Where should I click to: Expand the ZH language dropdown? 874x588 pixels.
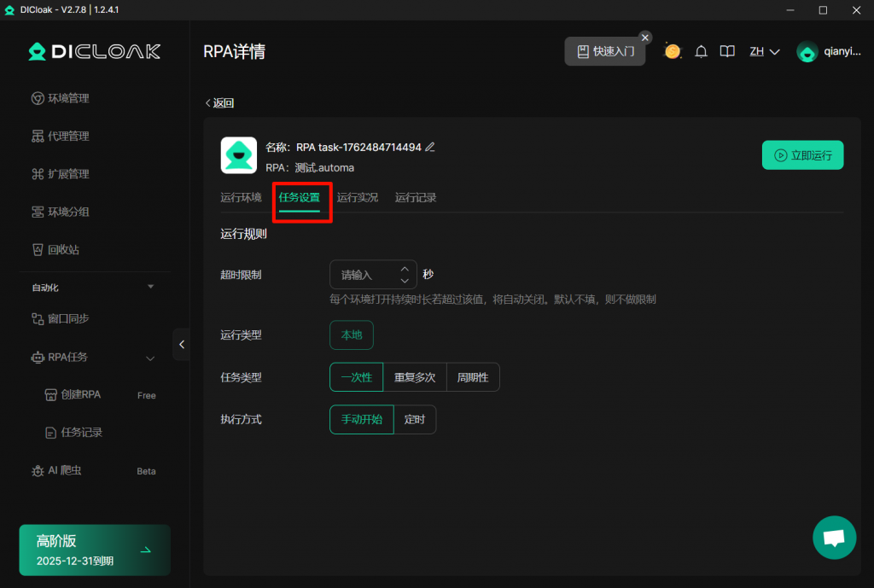coord(765,51)
